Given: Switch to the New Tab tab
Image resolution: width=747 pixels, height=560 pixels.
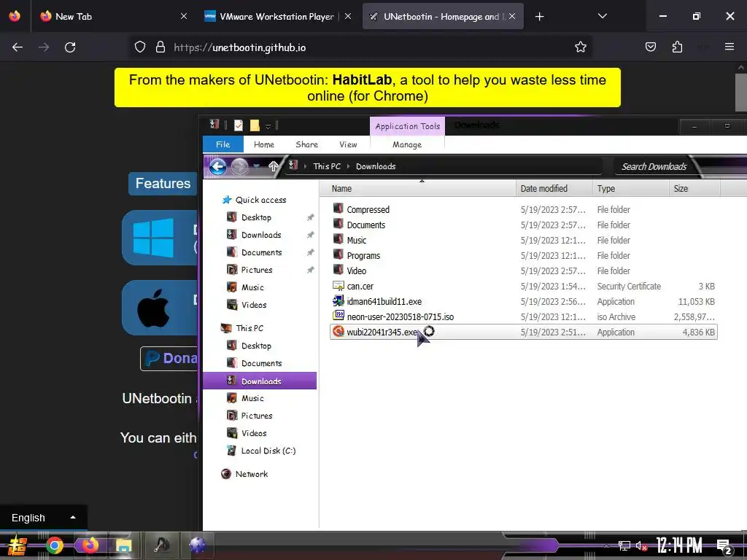Looking at the screenshot, I should tap(113, 16).
